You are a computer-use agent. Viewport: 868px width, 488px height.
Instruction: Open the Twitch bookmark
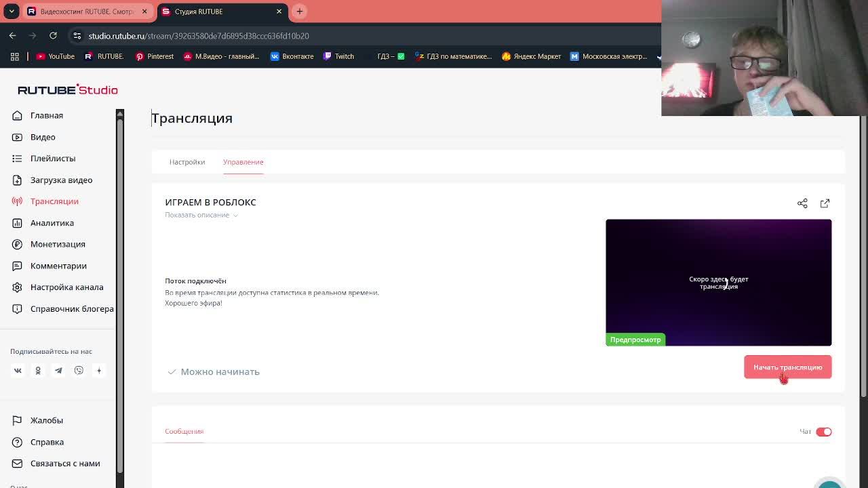[338, 56]
